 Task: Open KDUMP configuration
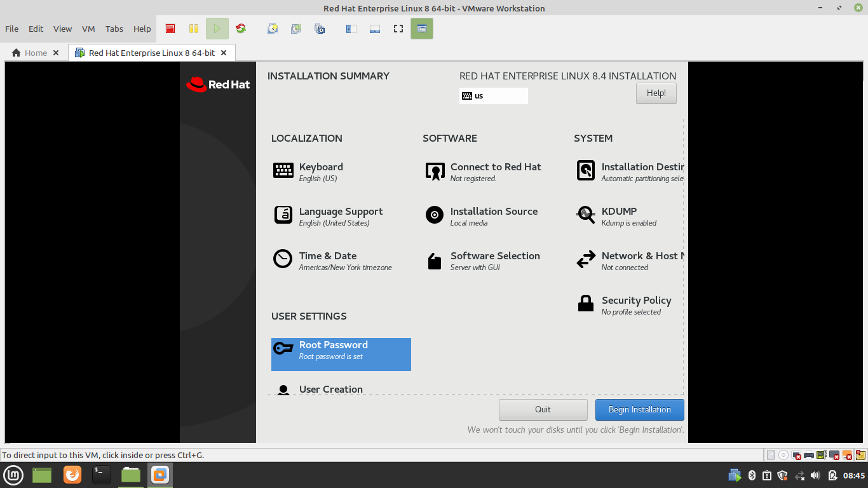point(629,216)
